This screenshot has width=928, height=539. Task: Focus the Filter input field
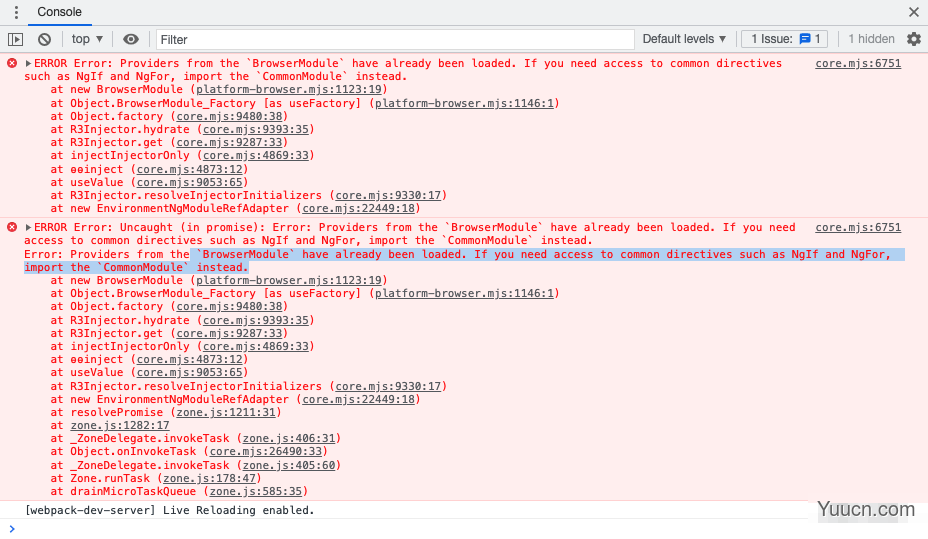(395, 40)
